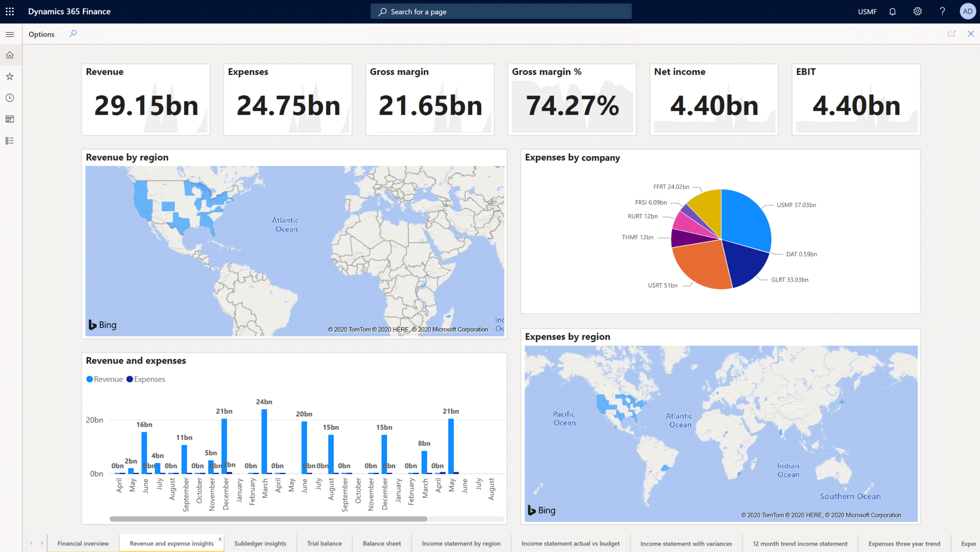Open the settings gear

(917, 11)
